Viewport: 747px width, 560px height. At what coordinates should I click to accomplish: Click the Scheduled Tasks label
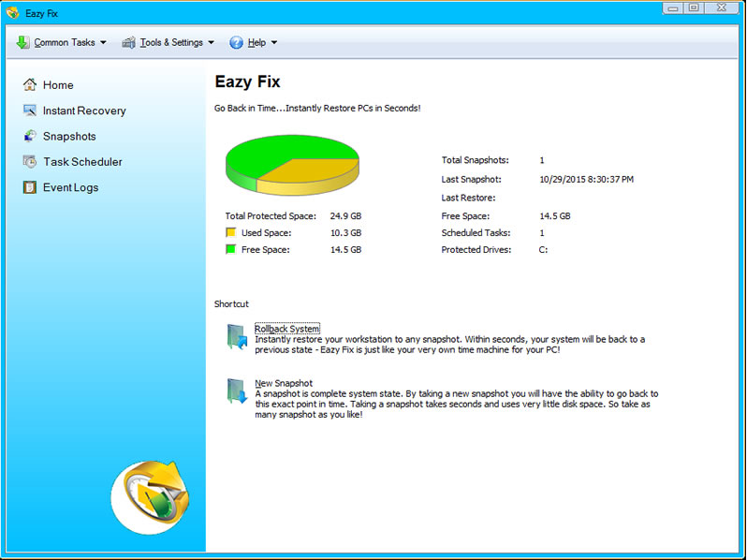[x=476, y=232]
